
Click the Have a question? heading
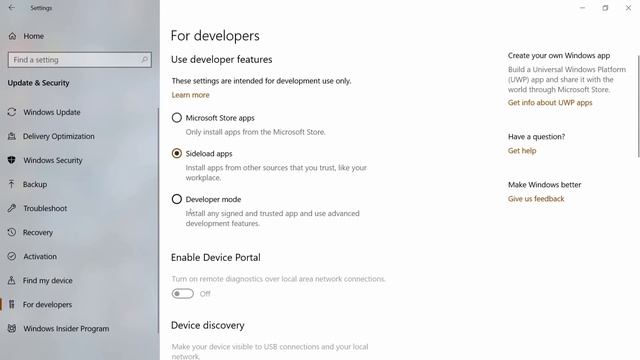click(x=536, y=137)
